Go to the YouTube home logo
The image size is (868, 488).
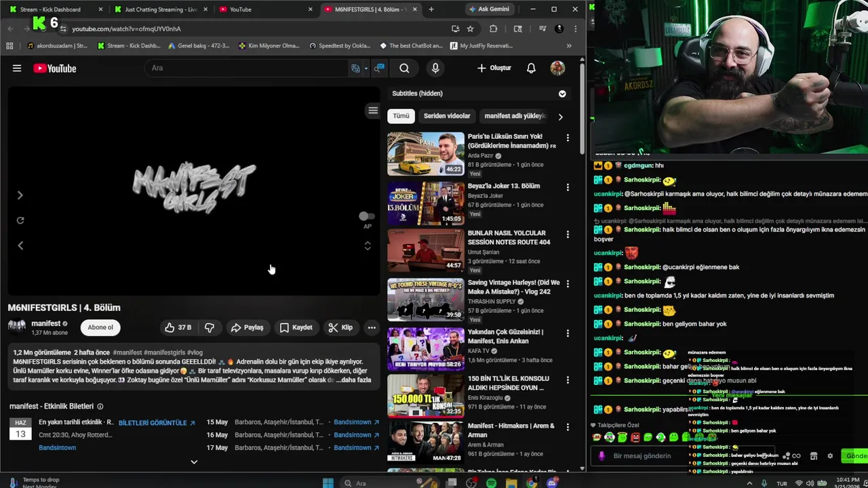point(55,68)
